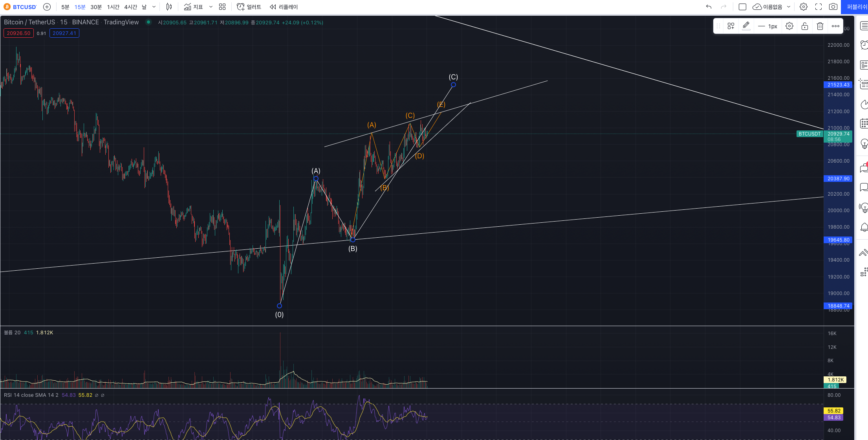
Task: Open the candlestick chart type selector
Action: pos(169,7)
